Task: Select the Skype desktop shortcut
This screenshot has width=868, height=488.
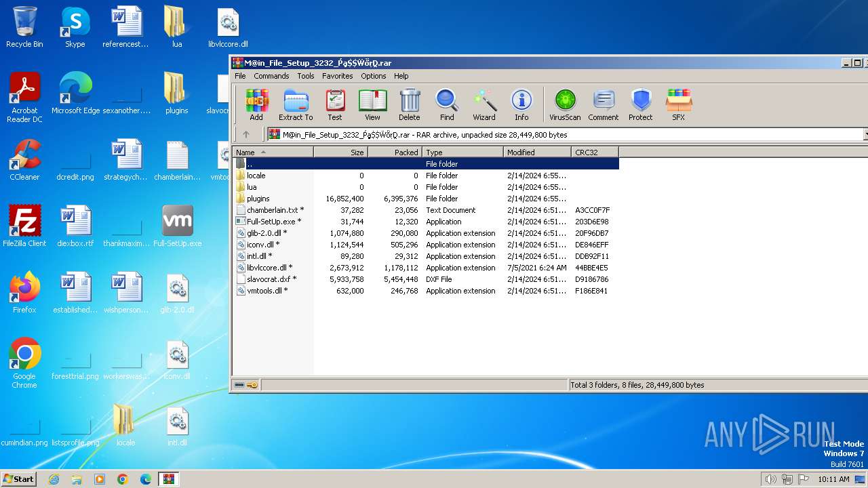Action: click(75, 28)
